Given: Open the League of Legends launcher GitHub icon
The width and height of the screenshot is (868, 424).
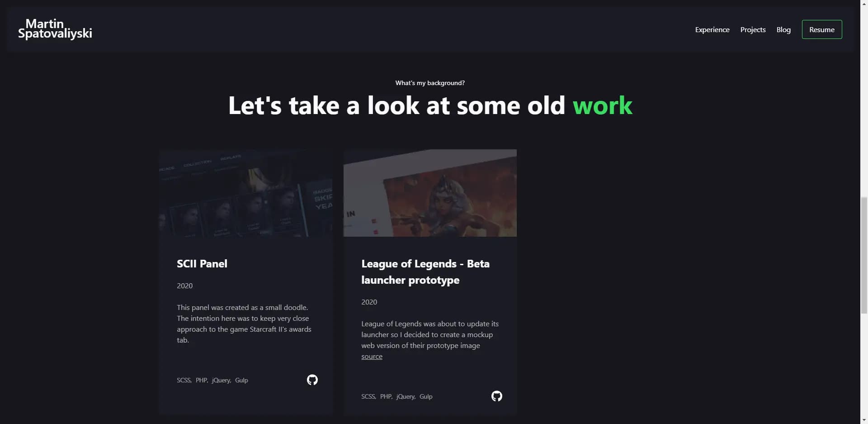Looking at the screenshot, I should click(x=497, y=396).
